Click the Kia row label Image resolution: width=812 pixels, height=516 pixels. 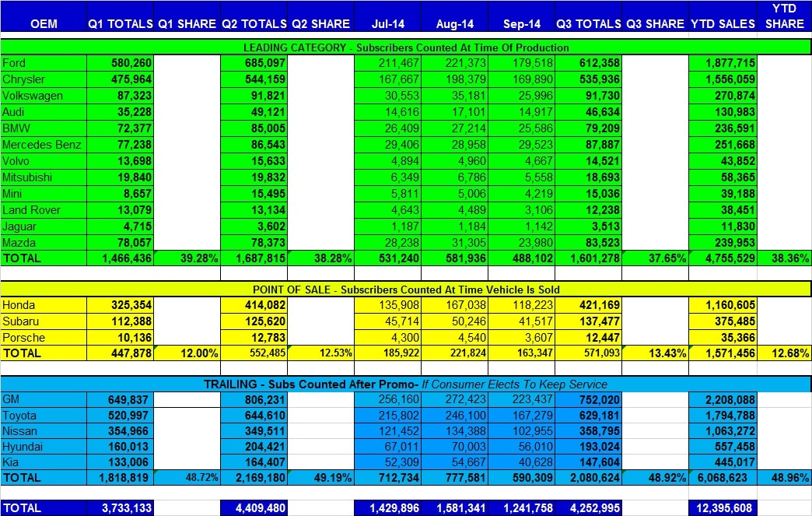click(x=44, y=462)
